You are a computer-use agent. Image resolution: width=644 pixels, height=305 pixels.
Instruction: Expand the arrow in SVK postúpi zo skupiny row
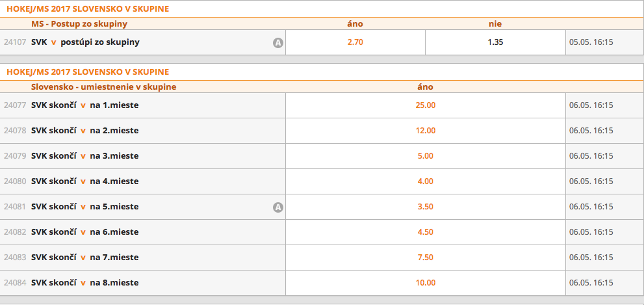tap(53, 43)
